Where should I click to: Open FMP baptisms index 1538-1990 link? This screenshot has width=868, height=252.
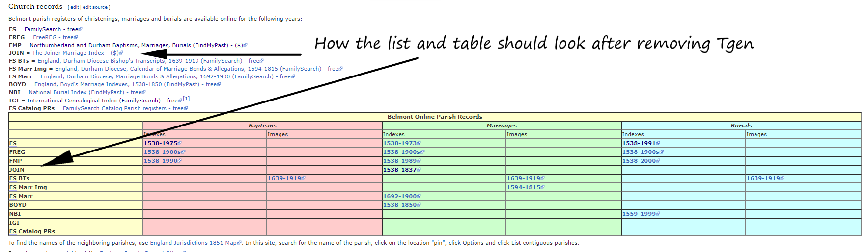pyautogui.click(x=161, y=161)
